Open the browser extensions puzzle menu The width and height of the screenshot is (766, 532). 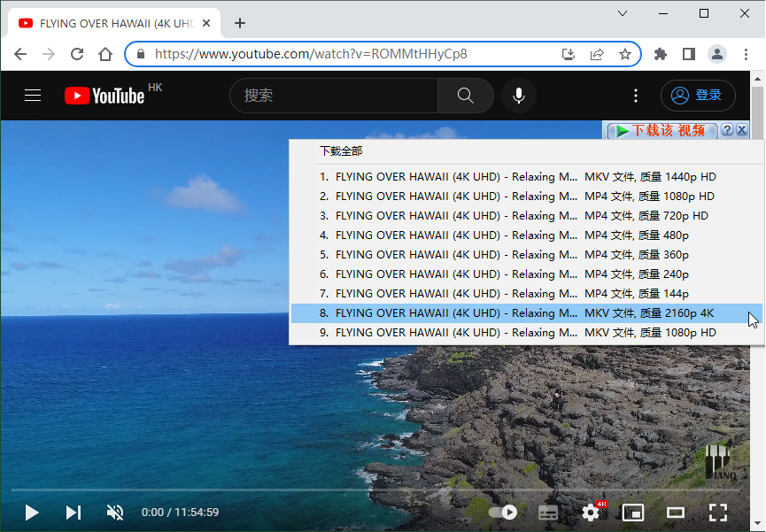[661, 54]
